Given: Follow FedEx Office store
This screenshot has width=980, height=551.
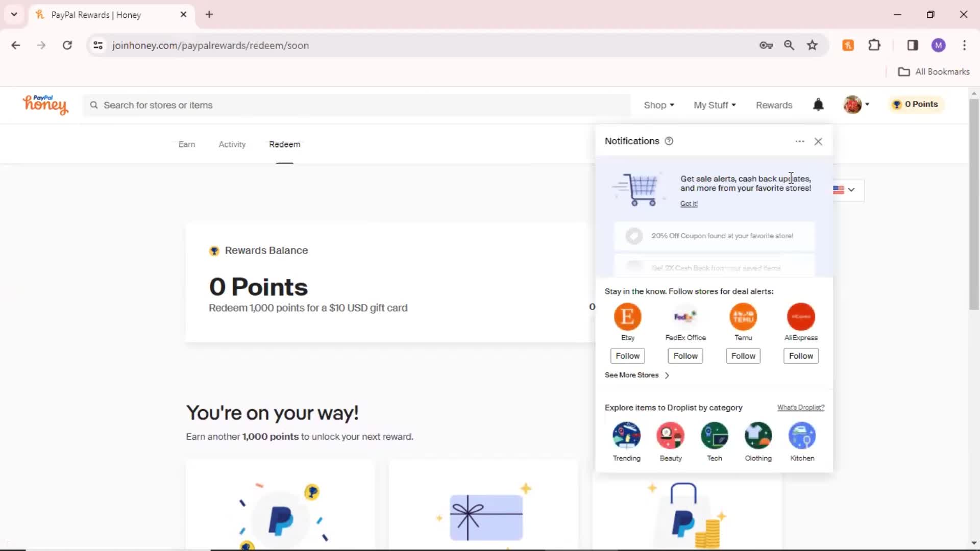Looking at the screenshot, I should pos(685,356).
